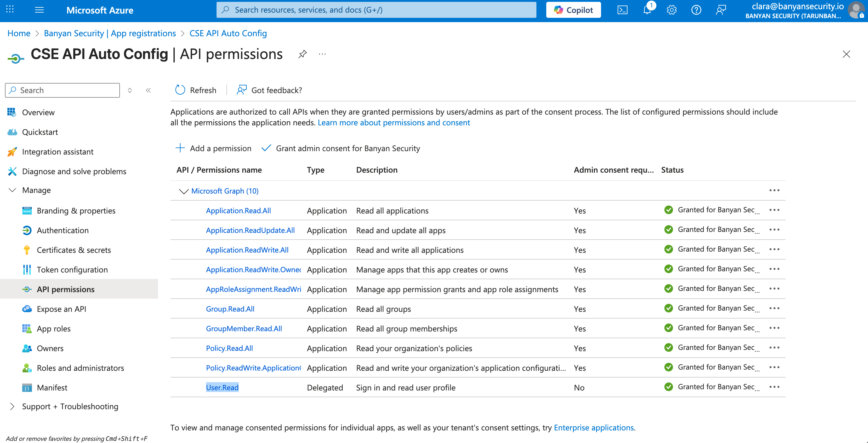Expand Support + Troubleshooting section
The image size is (868, 443).
(13, 406)
